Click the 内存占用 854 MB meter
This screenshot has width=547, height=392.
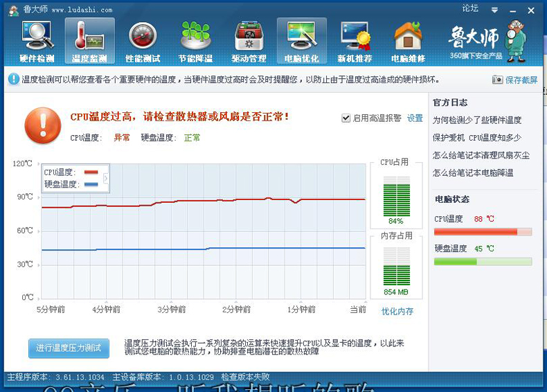pos(396,267)
